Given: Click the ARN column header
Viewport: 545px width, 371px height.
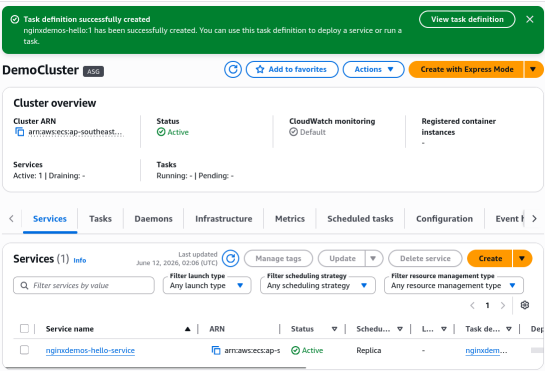Looking at the screenshot, I should pos(217,329).
